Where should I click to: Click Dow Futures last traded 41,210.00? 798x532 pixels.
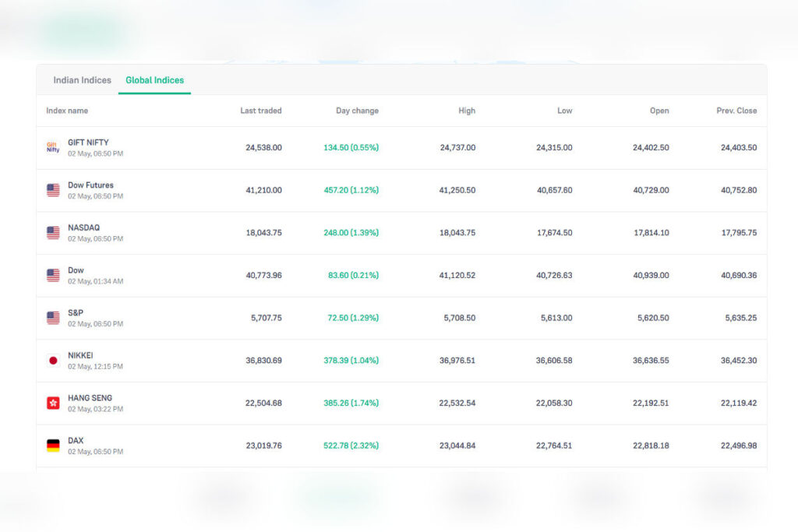pos(263,190)
